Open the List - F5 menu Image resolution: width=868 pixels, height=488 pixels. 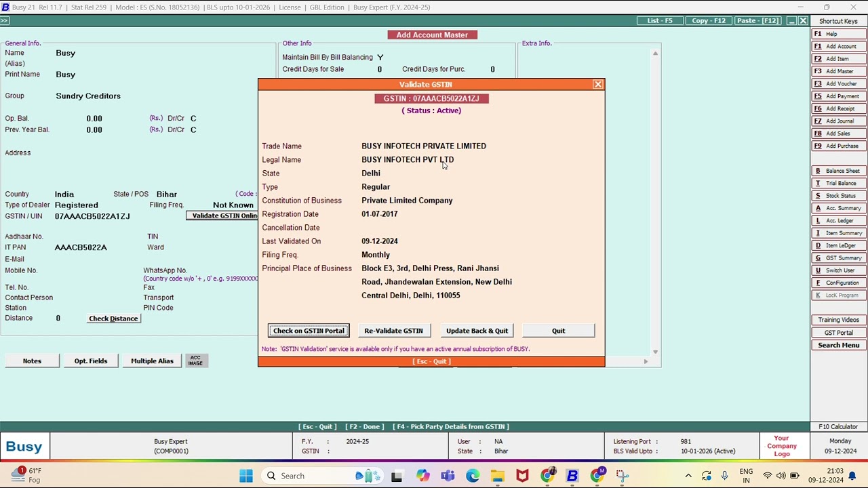660,21
